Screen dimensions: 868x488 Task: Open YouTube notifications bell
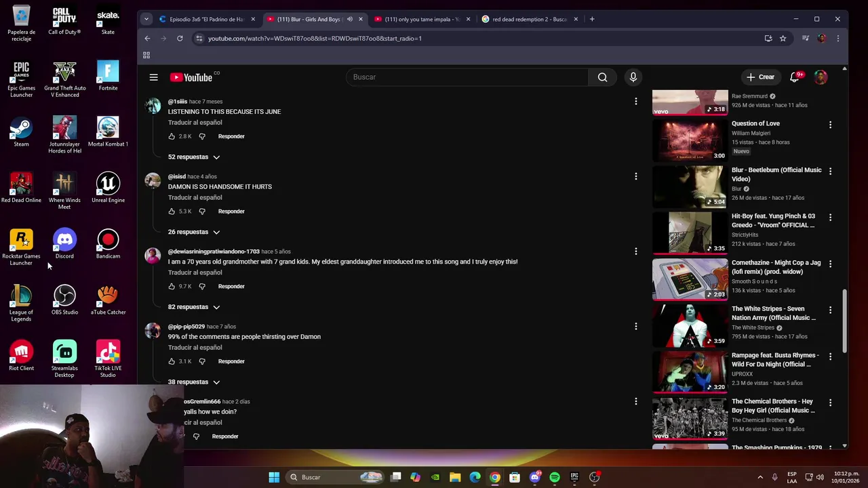click(x=795, y=77)
